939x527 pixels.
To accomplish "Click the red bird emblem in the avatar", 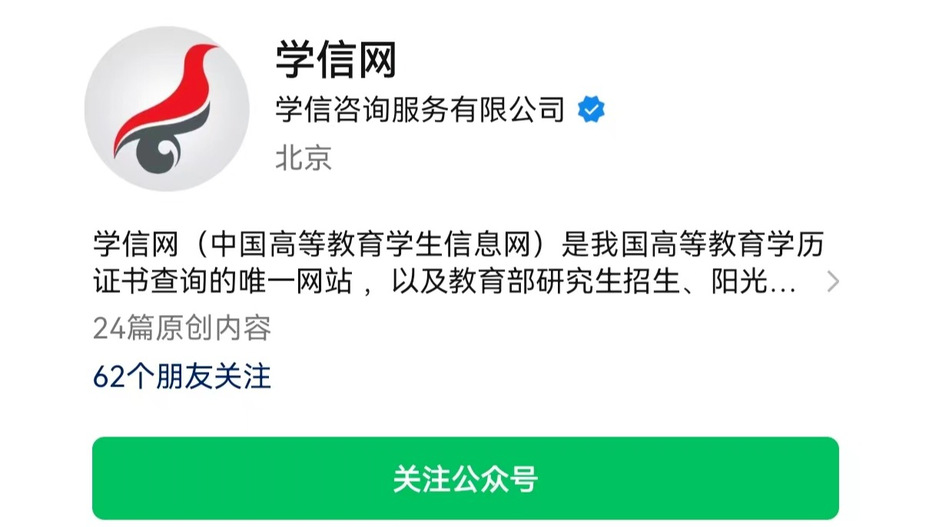I will click(166, 94).
